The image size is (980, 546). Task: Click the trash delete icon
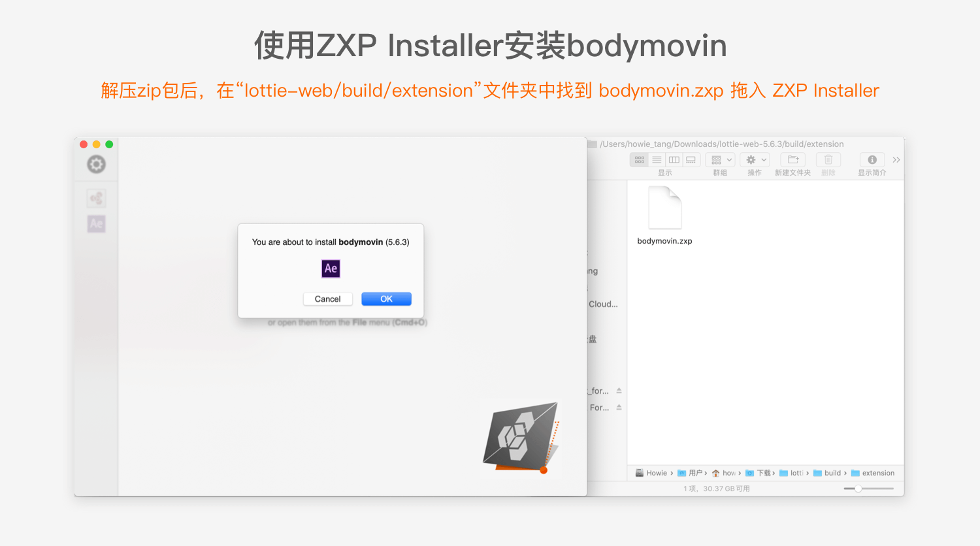coord(828,159)
